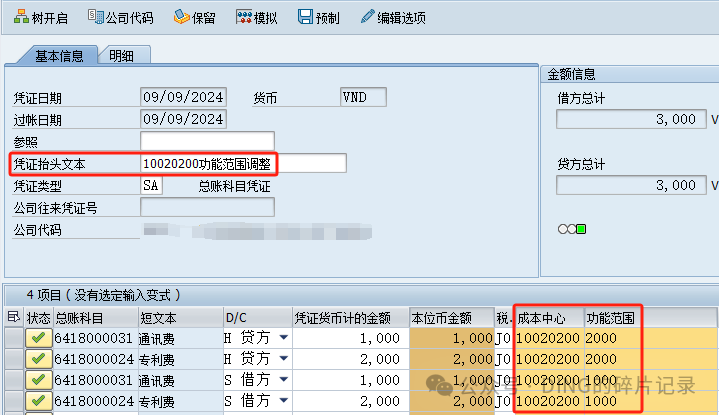Run the 模拟 simulate icon
719x415 pixels.
point(244,17)
